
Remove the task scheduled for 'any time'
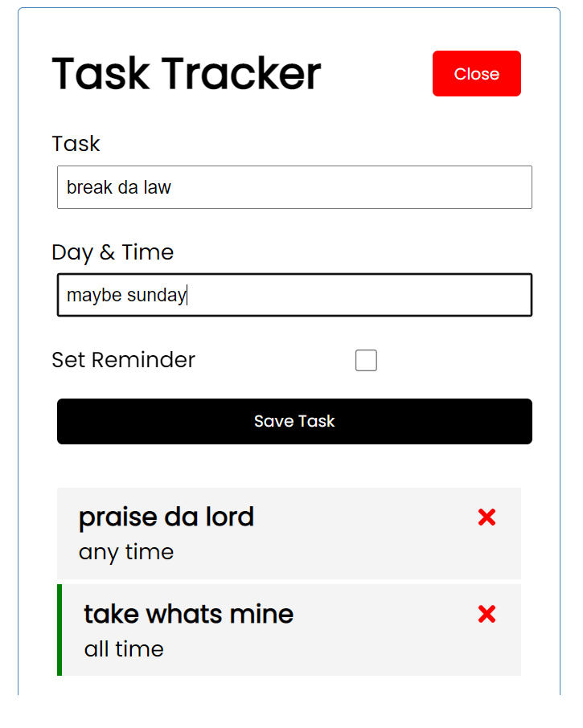coord(487,517)
